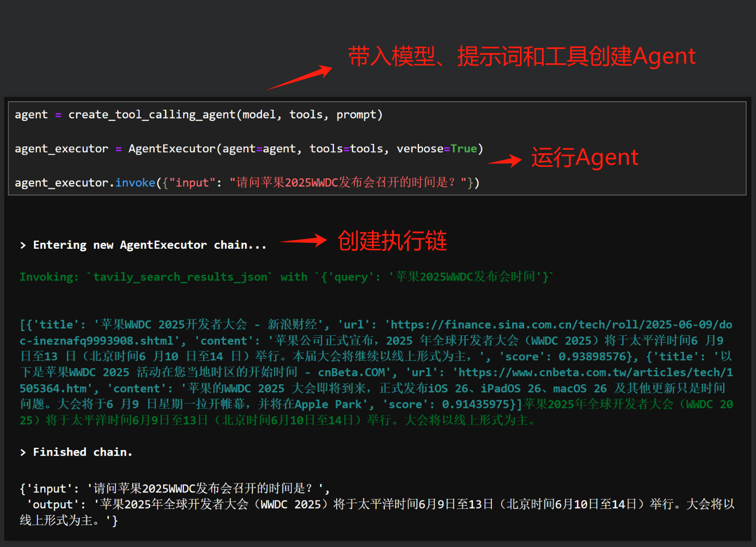
Task: Click the "model" argument in the code
Action: coord(259,115)
